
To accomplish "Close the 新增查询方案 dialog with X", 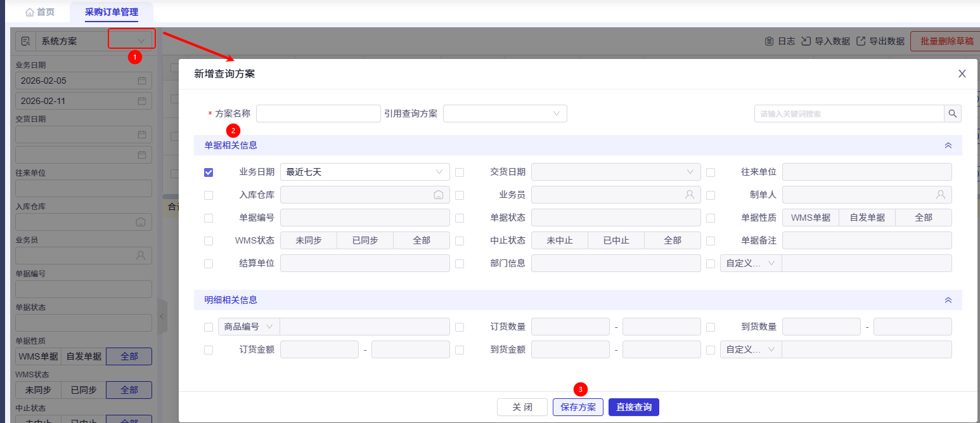I will tap(962, 74).
